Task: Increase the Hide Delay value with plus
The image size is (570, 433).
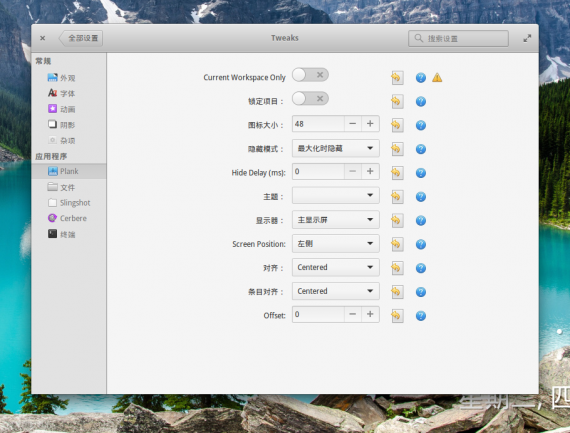Action: [370, 172]
